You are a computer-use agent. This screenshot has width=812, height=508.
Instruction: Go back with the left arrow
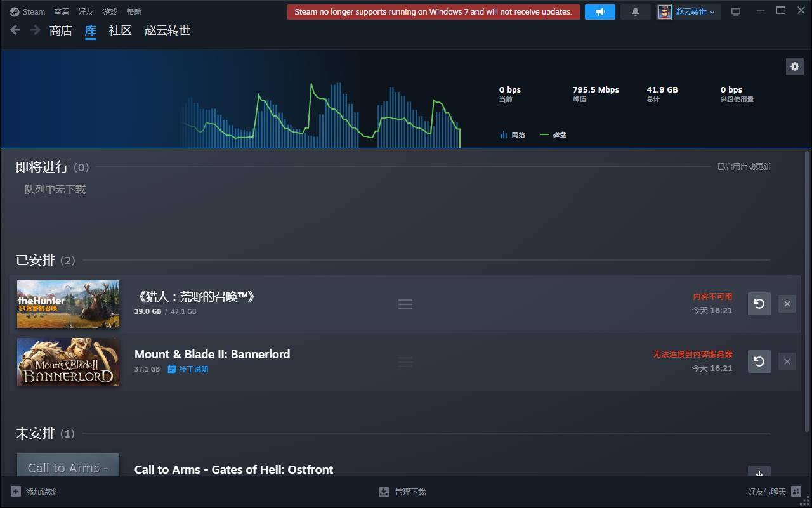16,30
